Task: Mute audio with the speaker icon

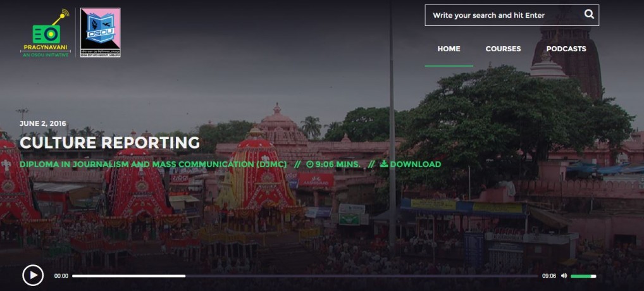Action: pos(564,276)
